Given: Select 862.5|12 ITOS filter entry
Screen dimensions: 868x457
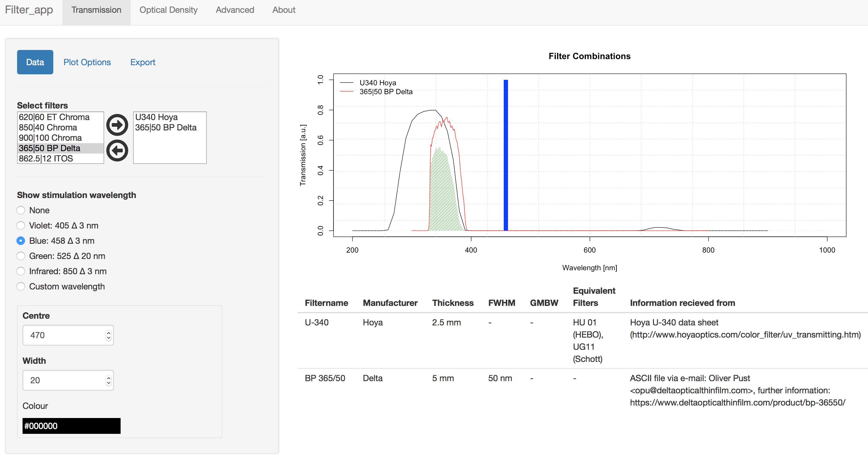Looking at the screenshot, I should 46,158.
